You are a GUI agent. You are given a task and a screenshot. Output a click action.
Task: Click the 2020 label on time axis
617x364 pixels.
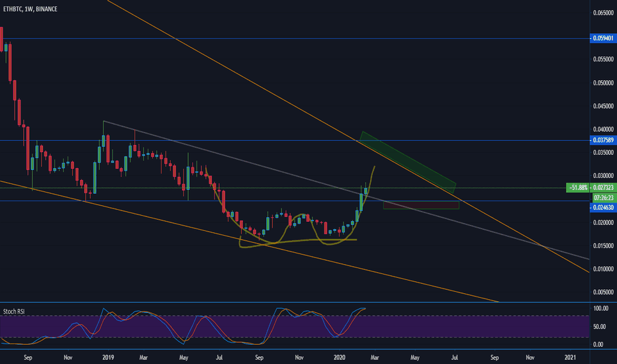pyautogui.click(x=339, y=357)
